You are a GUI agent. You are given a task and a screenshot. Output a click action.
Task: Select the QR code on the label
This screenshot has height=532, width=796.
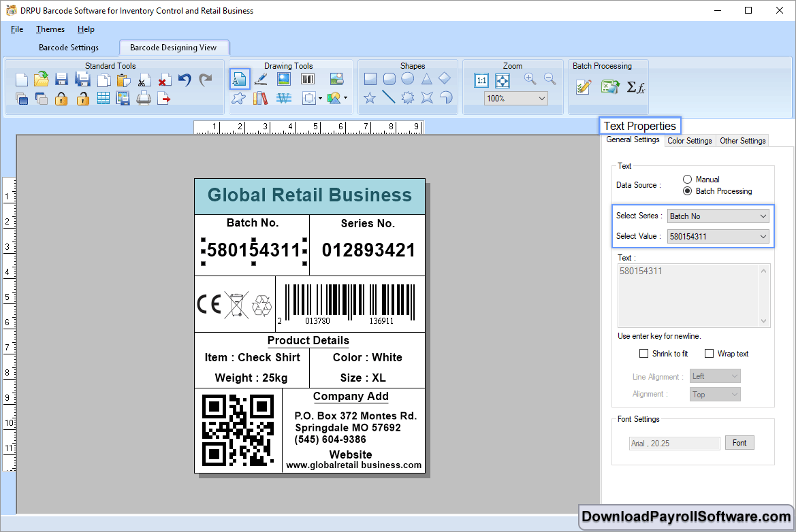pos(238,430)
